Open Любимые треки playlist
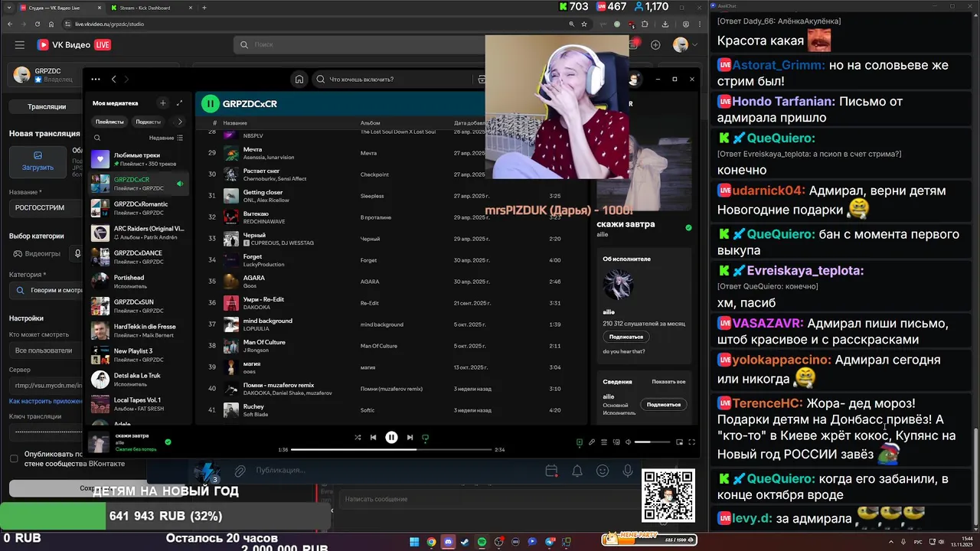The width and height of the screenshot is (980, 551). (138, 159)
